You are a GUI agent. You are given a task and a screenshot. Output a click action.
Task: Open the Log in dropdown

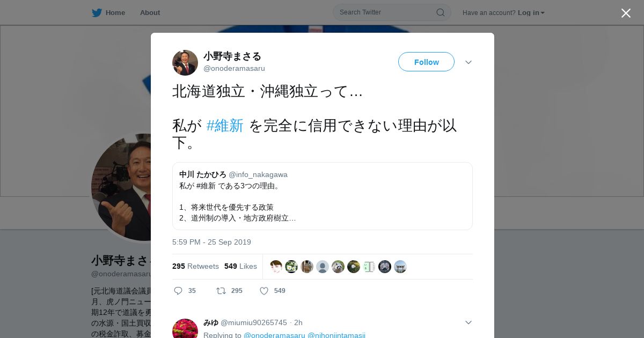(531, 13)
